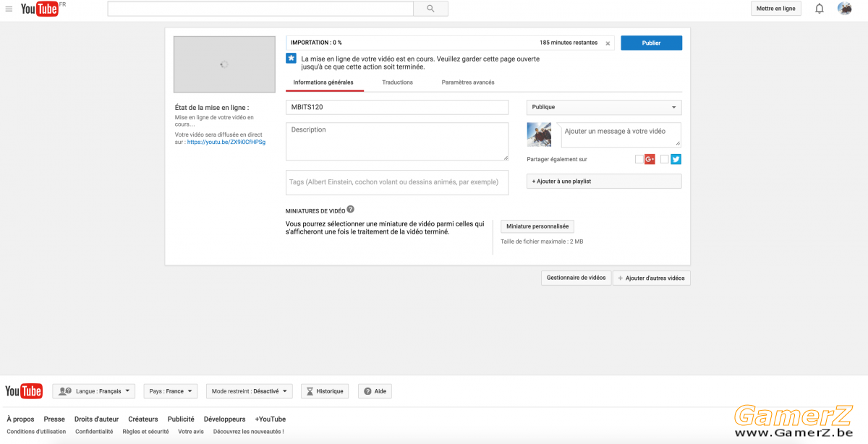Open the Mode restreint : Désactivé dropdown
Viewport: 868px width, 444px height.
pyautogui.click(x=250, y=391)
